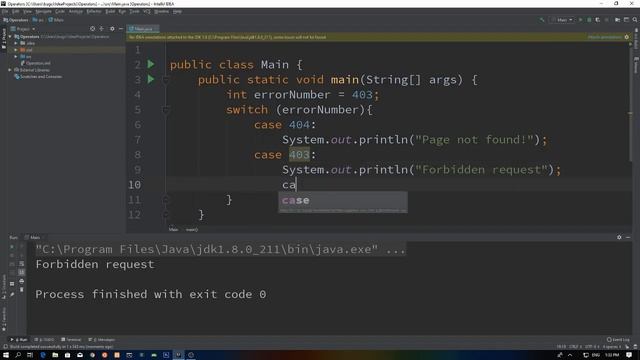Run the Main class from line 2 gutter
Image resolution: width=640 pixels, height=360 pixels.
[x=151, y=64]
